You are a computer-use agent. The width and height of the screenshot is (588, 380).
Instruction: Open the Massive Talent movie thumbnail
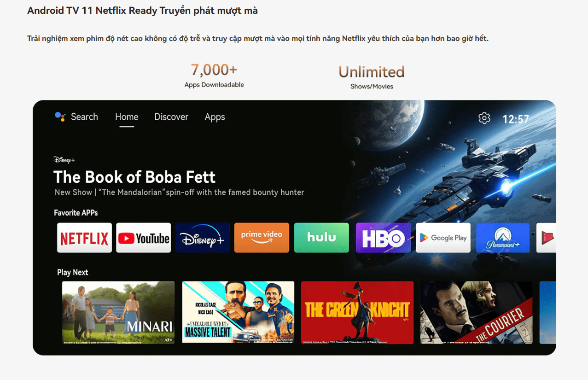pos(238,312)
